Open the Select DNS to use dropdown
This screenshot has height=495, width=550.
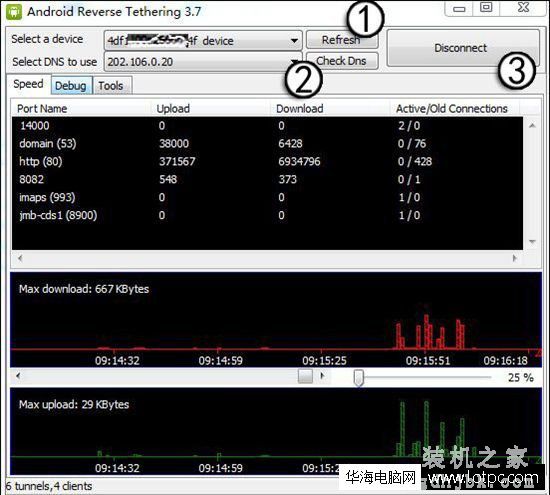(203, 62)
